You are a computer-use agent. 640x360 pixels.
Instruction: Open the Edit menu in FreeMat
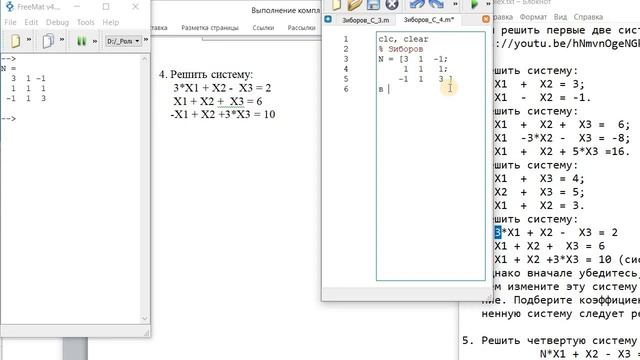(31, 22)
